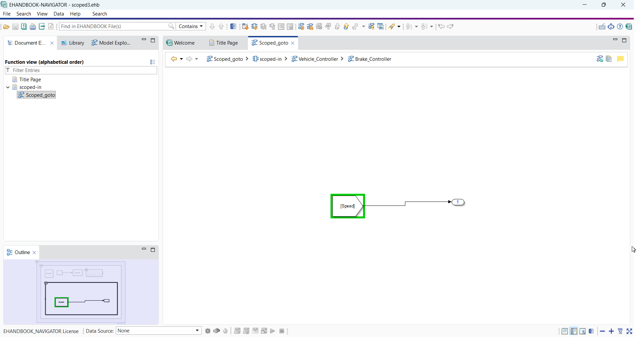The image size is (644, 337).
Task: Click the yellow sticky note icon
Action: (620, 59)
